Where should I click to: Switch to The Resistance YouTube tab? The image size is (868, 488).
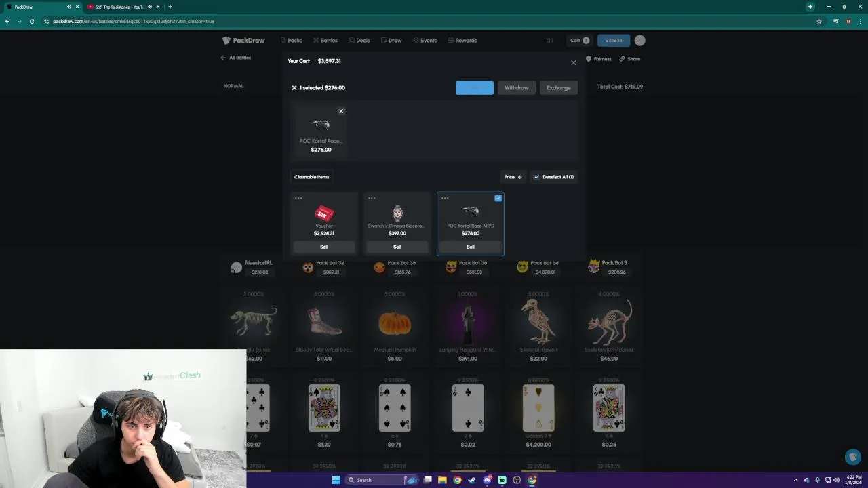(122, 7)
